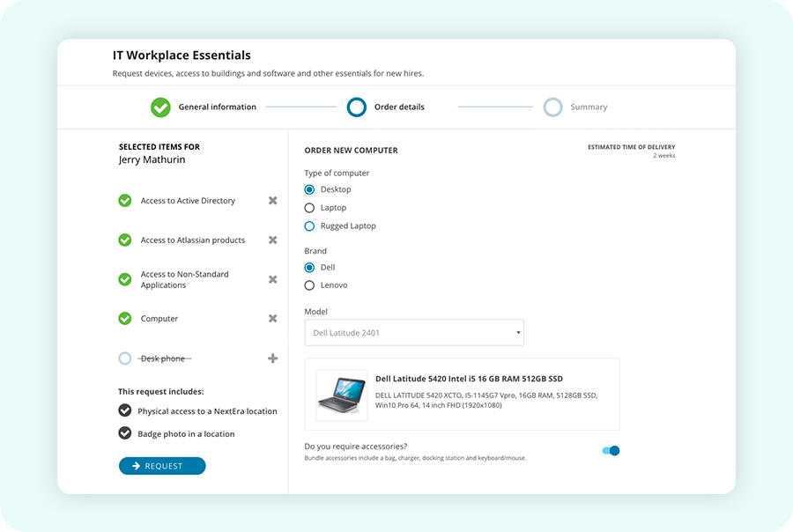Click green check beside Access to Active Directory
The height and width of the screenshot is (532, 793).
[125, 201]
